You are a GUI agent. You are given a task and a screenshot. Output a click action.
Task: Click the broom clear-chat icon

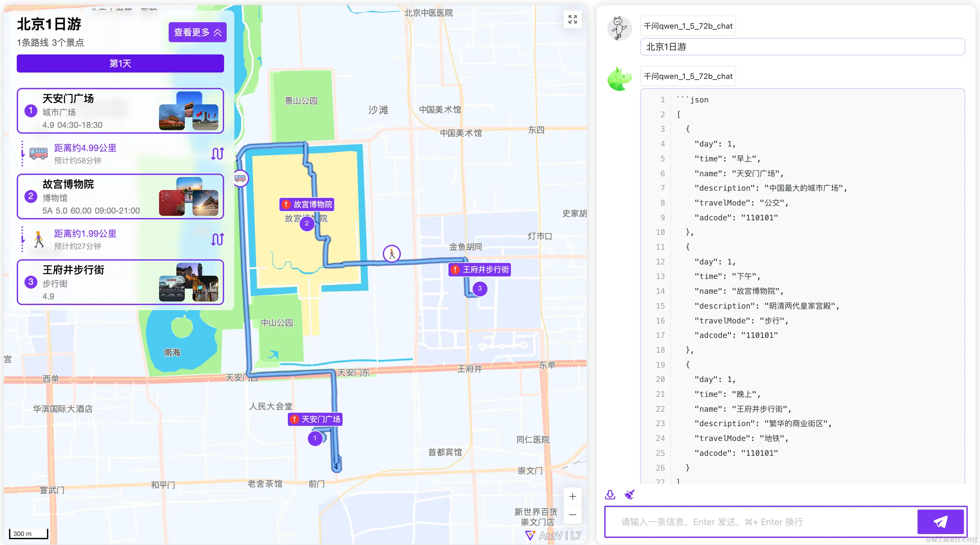(629, 494)
